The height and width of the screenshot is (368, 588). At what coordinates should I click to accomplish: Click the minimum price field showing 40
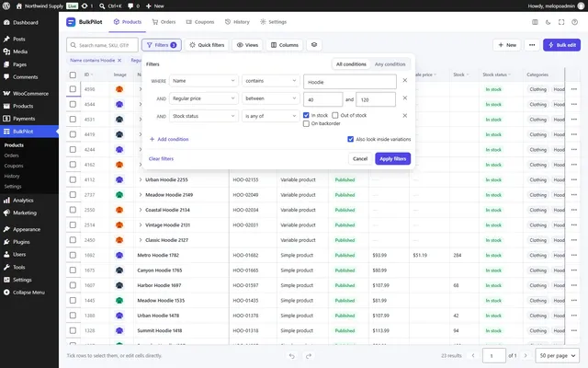pos(322,99)
